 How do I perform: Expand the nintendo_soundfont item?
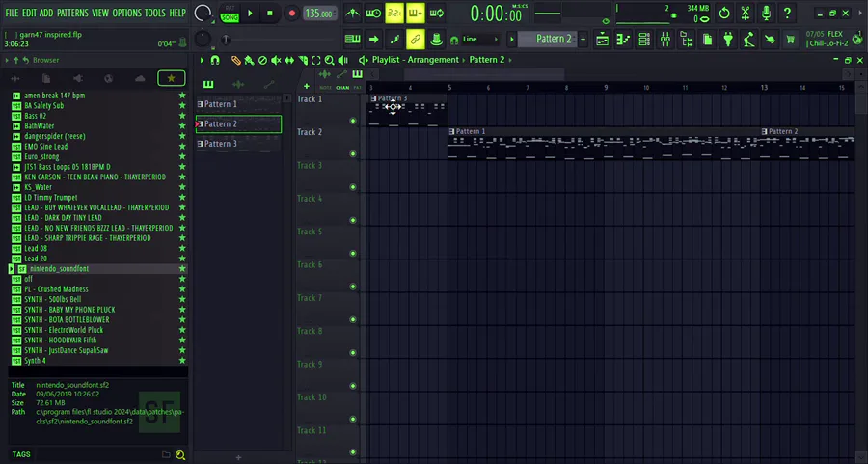point(11,268)
